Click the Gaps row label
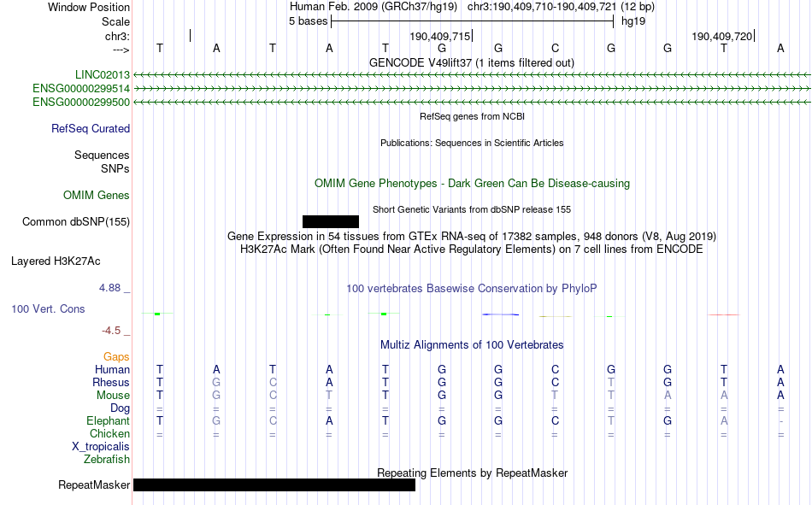Viewport: 812px width, 505px height. 116,357
